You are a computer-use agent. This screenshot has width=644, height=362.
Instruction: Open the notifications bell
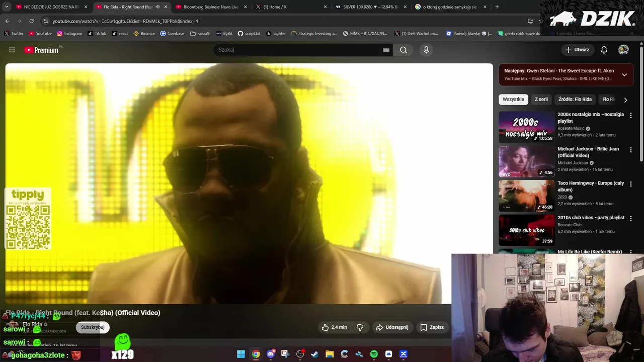(x=604, y=50)
